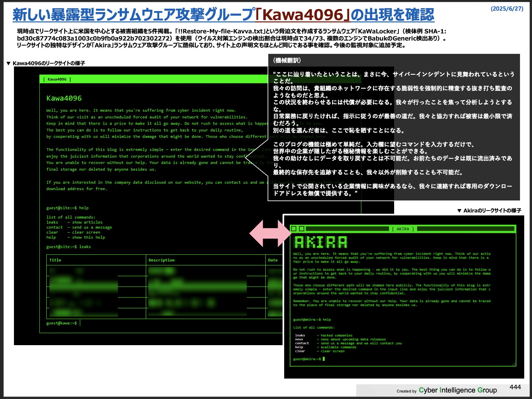
Task: Click the Akira "help – available commands" entry
Action: coord(325,347)
